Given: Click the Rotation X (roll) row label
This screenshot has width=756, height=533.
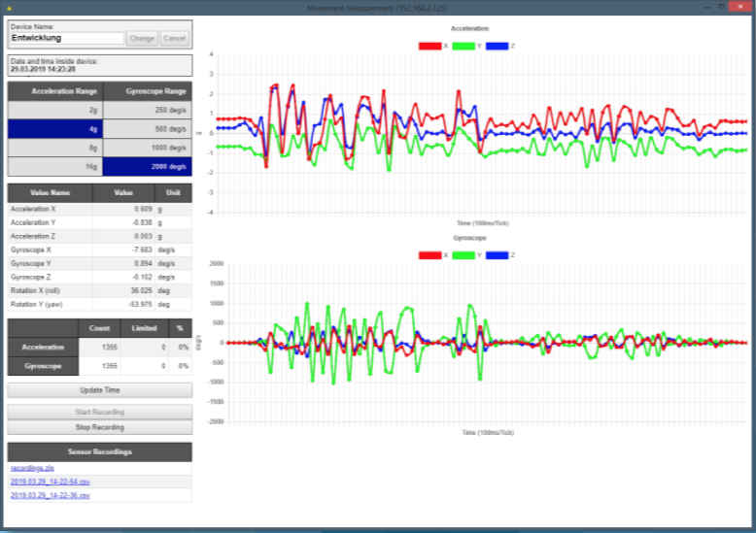Looking at the screenshot, I should (35, 290).
